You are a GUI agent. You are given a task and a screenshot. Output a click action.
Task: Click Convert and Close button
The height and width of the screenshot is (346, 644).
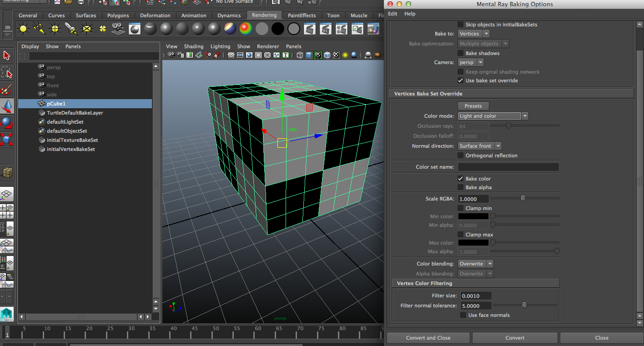click(x=428, y=338)
